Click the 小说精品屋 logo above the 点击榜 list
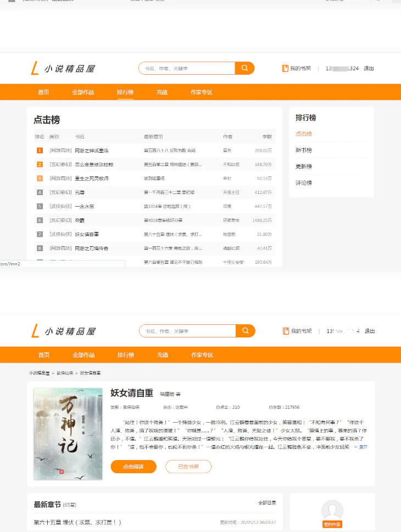Viewport: 401px width, 532px height. [63, 69]
